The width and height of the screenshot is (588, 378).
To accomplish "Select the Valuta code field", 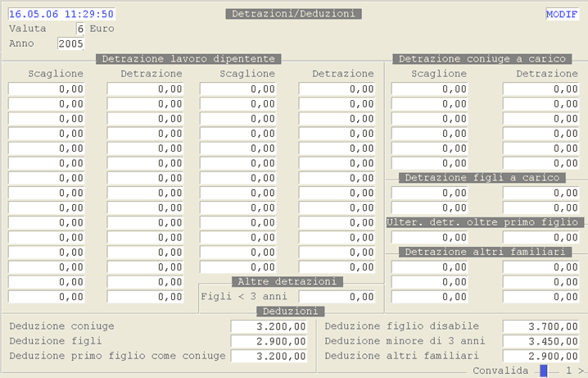I will (72, 29).
